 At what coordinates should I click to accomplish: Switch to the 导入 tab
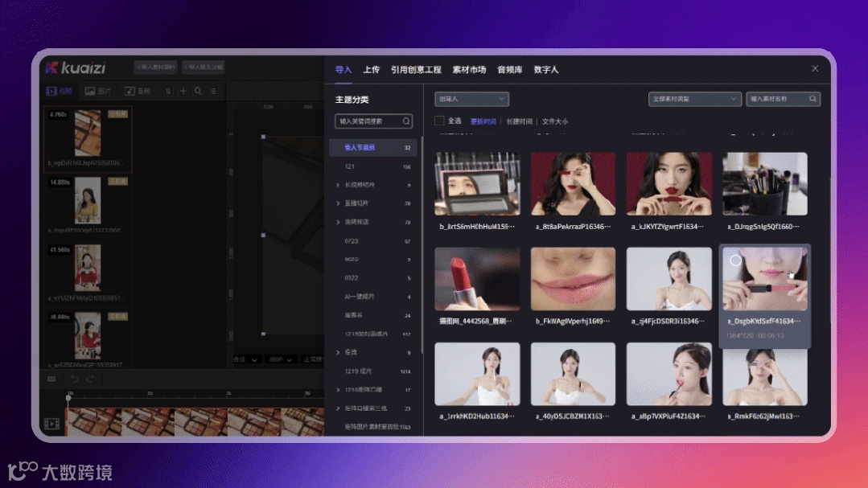tap(343, 70)
